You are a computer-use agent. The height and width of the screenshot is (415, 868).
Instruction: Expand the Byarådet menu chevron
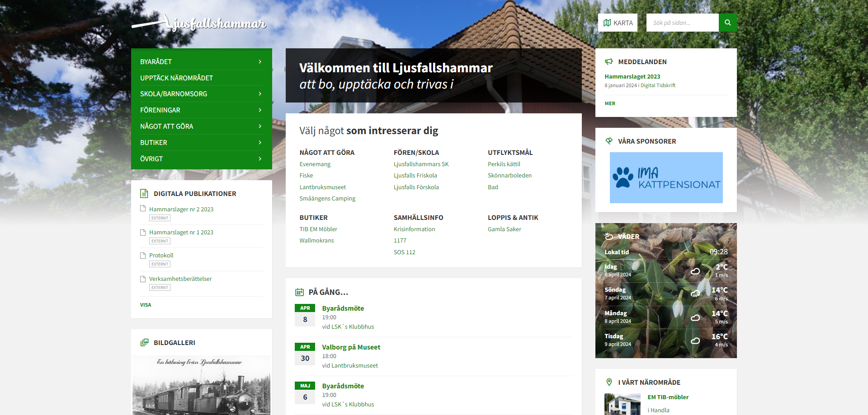tap(260, 62)
